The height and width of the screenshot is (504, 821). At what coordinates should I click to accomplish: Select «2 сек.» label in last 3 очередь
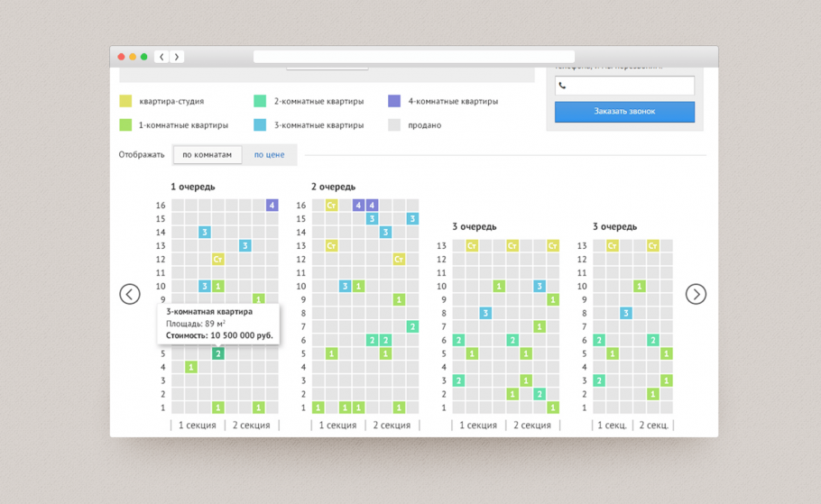(x=654, y=426)
